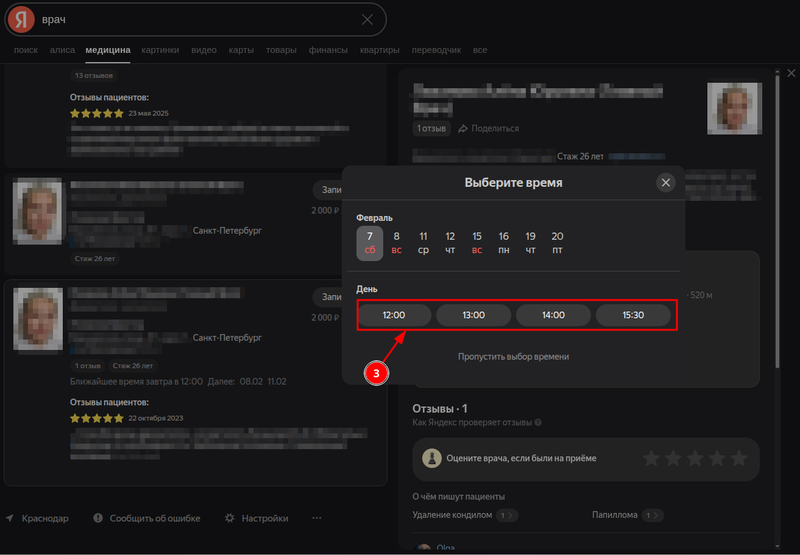The height and width of the screenshot is (555, 800).
Task: Open the 'алиса' tab
Action: pyautogui.click(x=62, y=50)
